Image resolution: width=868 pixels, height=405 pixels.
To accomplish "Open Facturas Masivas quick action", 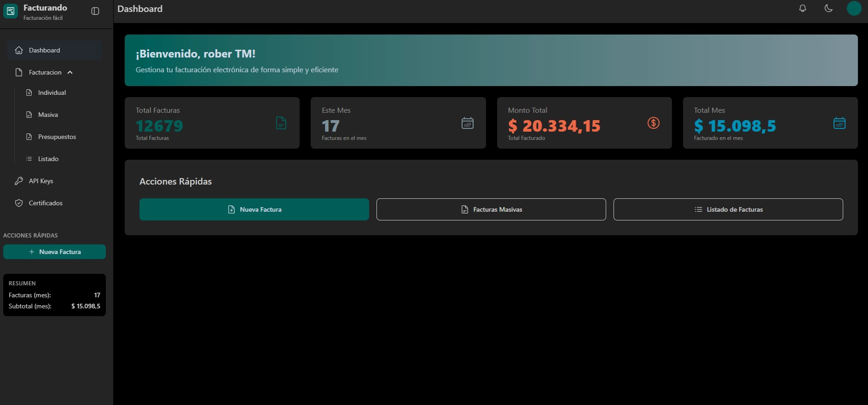I will coord(491,209).
